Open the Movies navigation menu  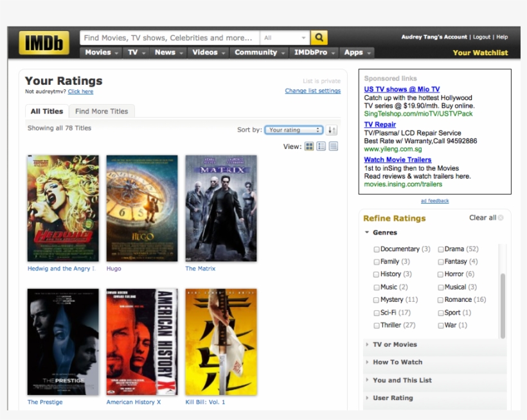[101, 53]
